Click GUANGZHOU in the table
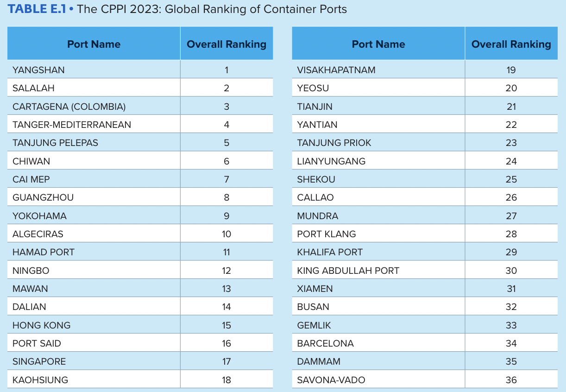The image size is (566, 392). click(x=43, y=197)
